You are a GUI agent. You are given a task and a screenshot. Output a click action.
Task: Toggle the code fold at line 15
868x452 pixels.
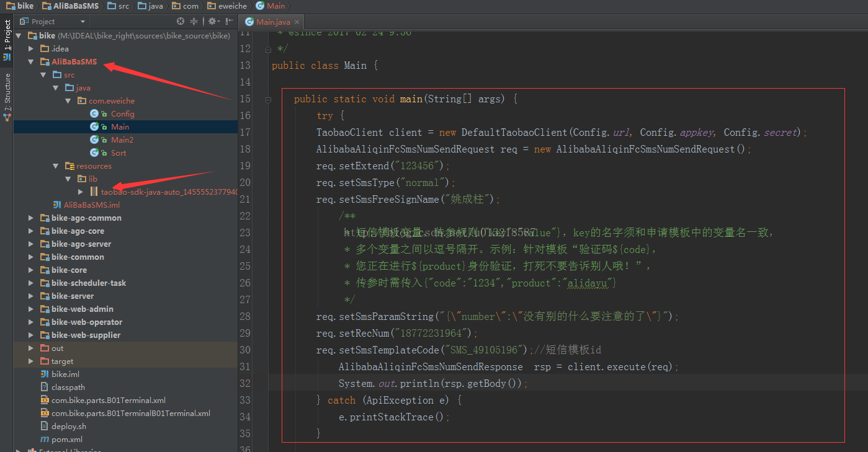point(268,99)
